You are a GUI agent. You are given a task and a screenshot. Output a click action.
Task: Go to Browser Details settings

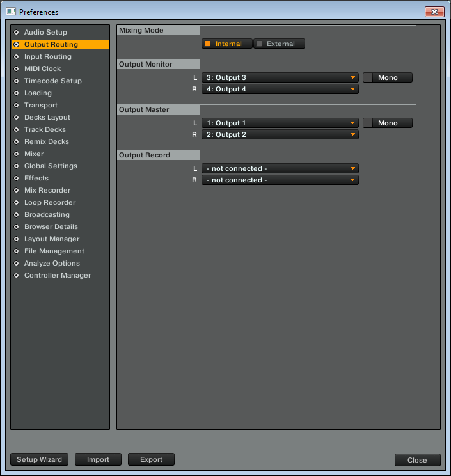(60, 226)
